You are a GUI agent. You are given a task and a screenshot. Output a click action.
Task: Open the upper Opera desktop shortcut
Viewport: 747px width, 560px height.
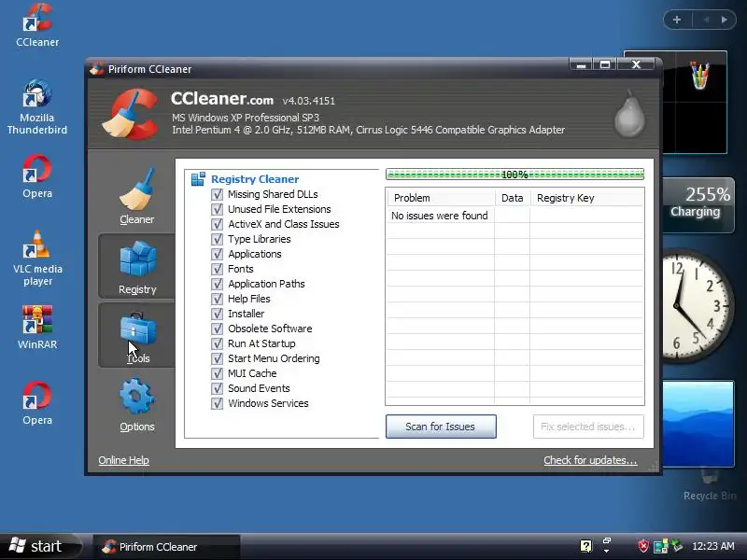[x=37, y=176]
